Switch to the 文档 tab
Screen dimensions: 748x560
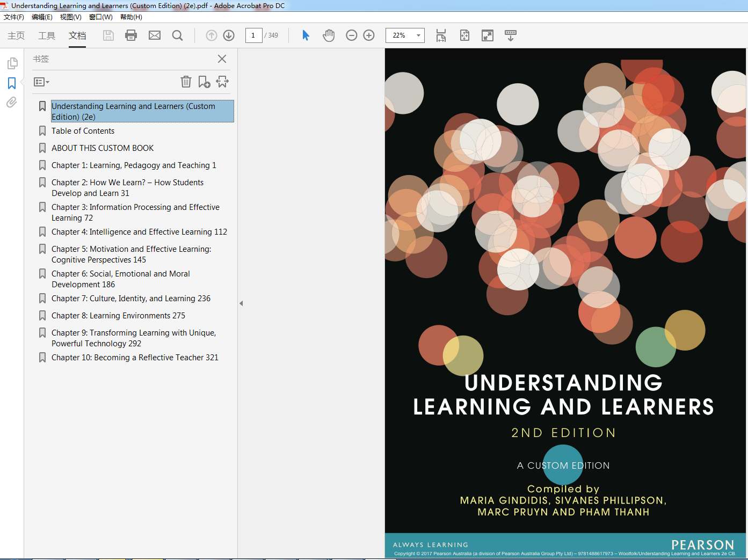[x=77, y=35]
